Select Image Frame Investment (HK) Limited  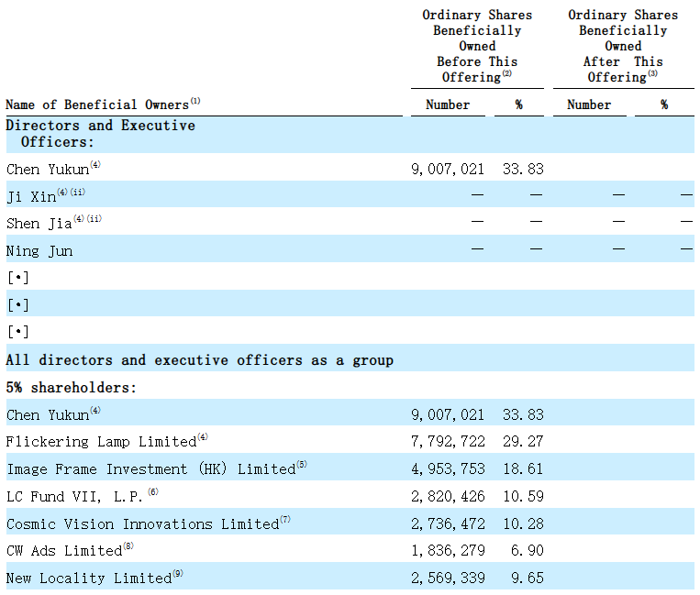(x=150, y=469)
